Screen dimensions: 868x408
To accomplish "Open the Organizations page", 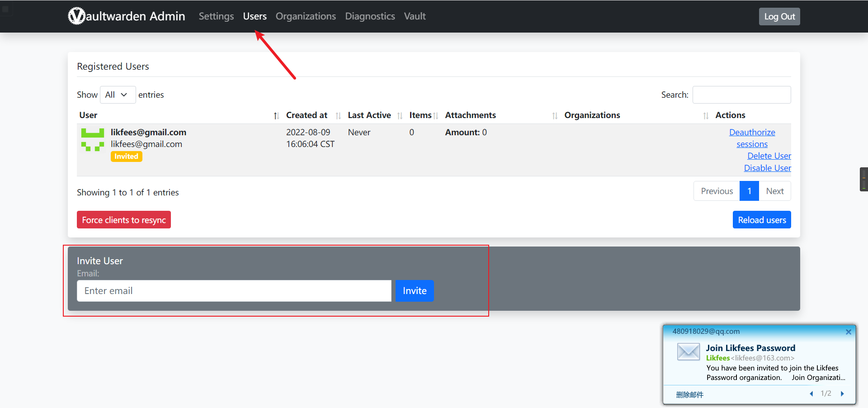I will [306, 16].
